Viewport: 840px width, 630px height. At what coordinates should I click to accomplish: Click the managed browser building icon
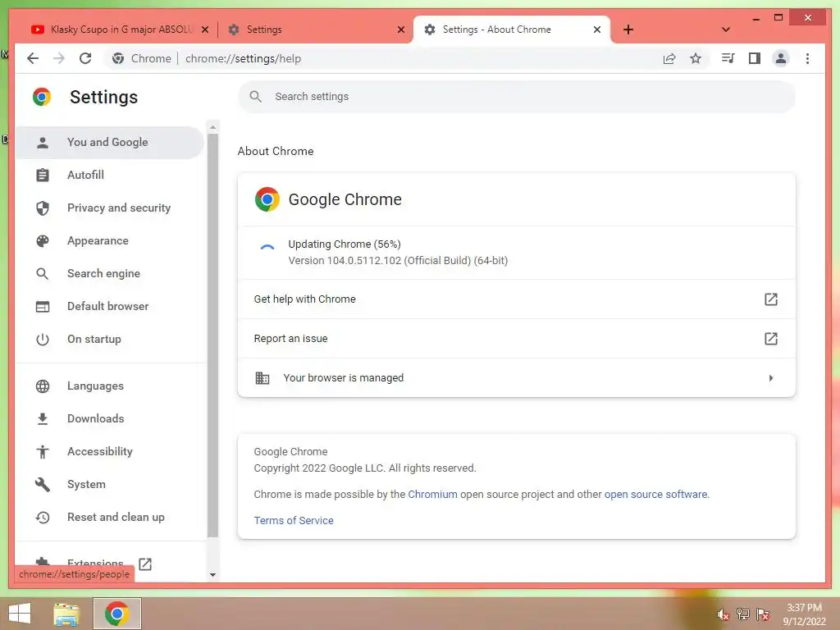(x=262, y=377)
